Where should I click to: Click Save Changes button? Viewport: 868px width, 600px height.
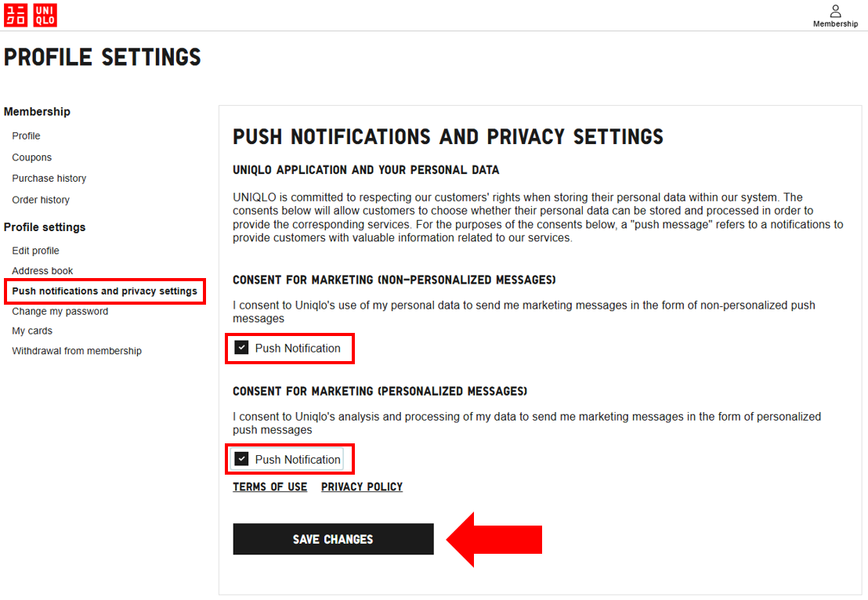pos(333,539)
